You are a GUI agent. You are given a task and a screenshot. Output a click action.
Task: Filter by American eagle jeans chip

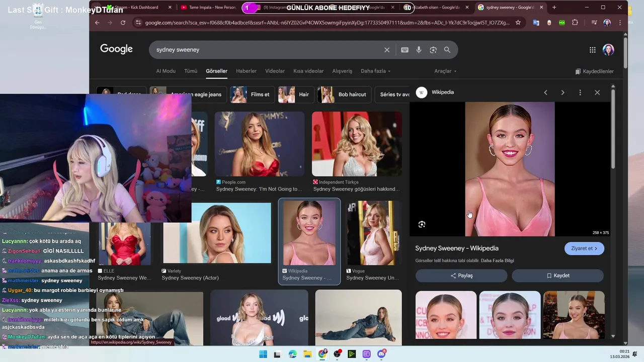[x=188, y=95]
